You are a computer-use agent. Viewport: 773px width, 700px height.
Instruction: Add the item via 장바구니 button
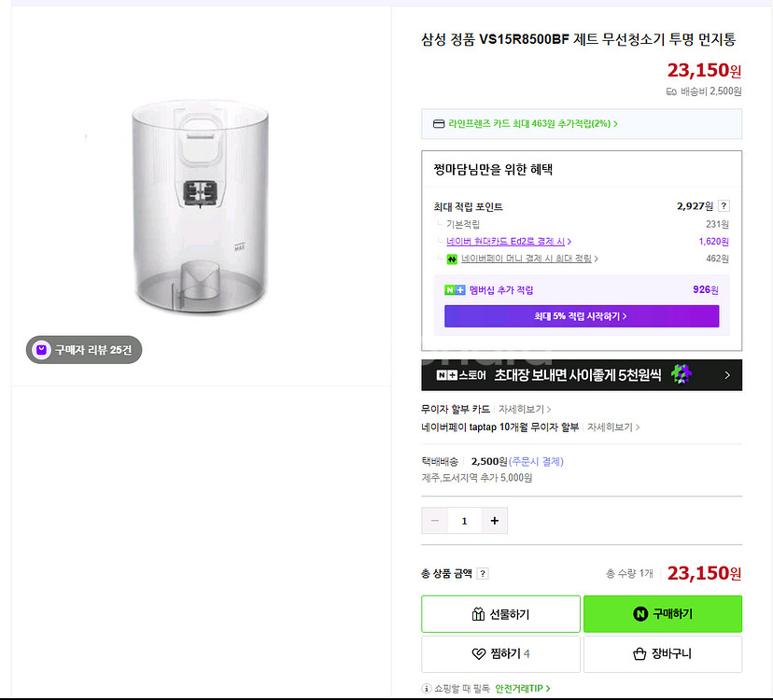pos(663,654)
